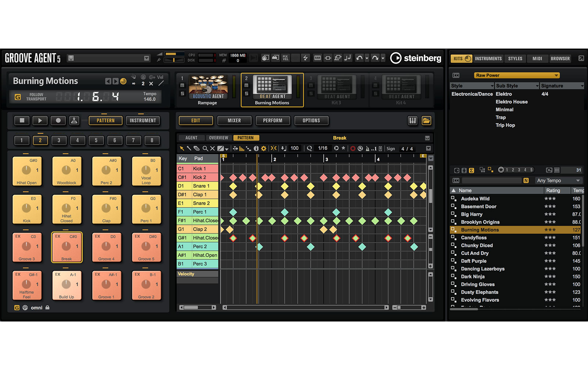Image resolution: width=588 pixels, height=370 pixels.
Task: Toggle the FIX VEL button
Action: pos(286,58)
